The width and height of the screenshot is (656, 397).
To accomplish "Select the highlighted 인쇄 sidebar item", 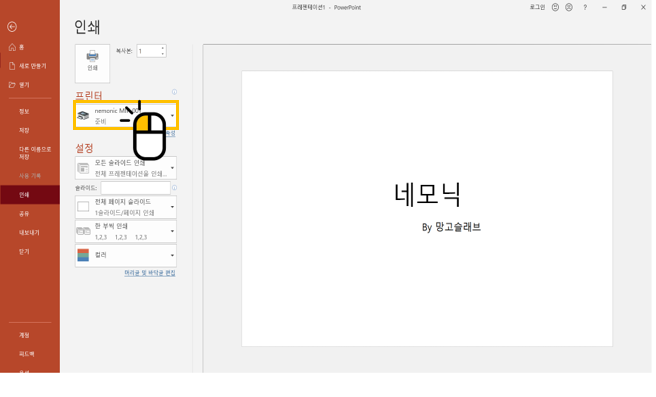I will click(30, 195).
